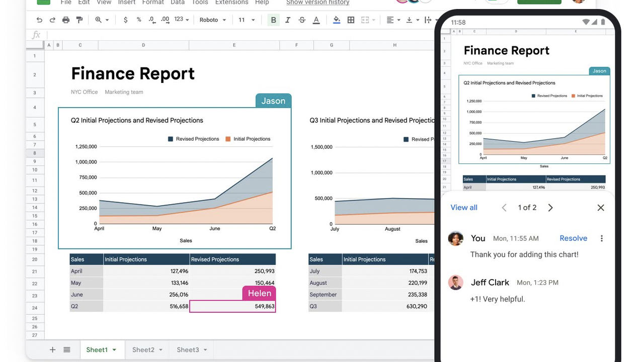Add a new sheet with the plus button

(x=52, y=349)
